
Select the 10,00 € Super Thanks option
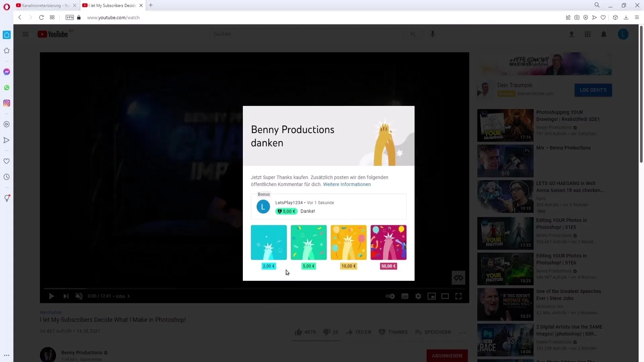(x=348, y=247)
